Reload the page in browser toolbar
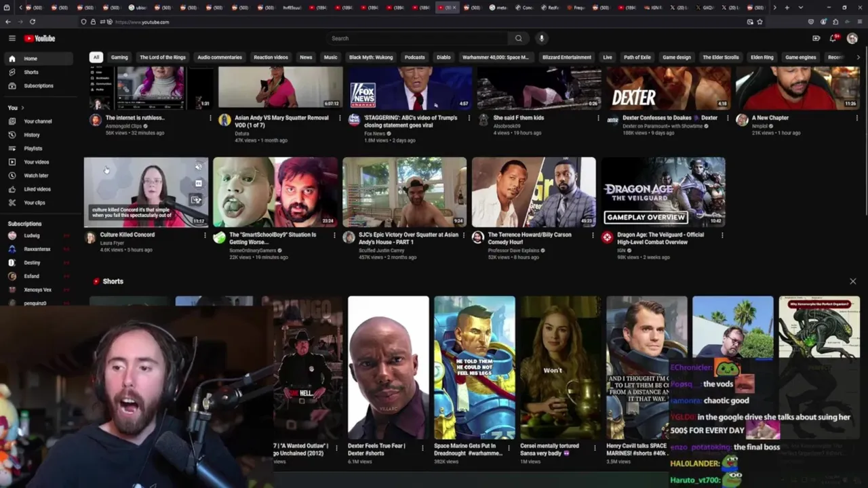868x488 pixels. [x=33, y=22]
